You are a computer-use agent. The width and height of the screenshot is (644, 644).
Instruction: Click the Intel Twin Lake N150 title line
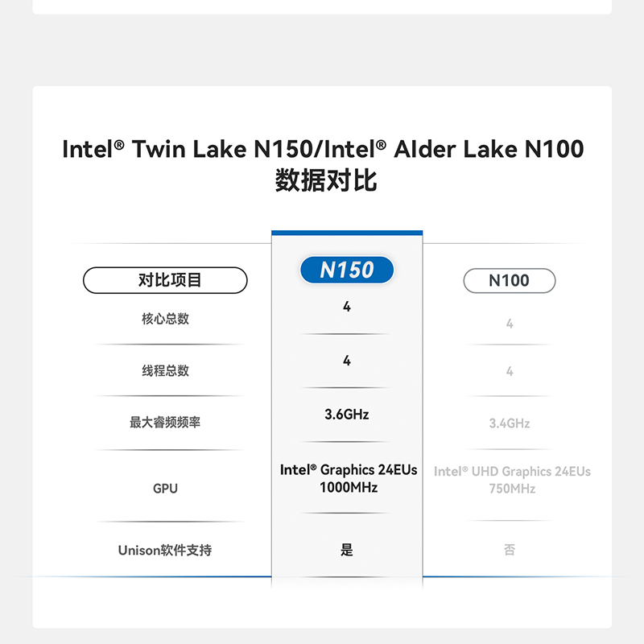[x=323, y=150]
